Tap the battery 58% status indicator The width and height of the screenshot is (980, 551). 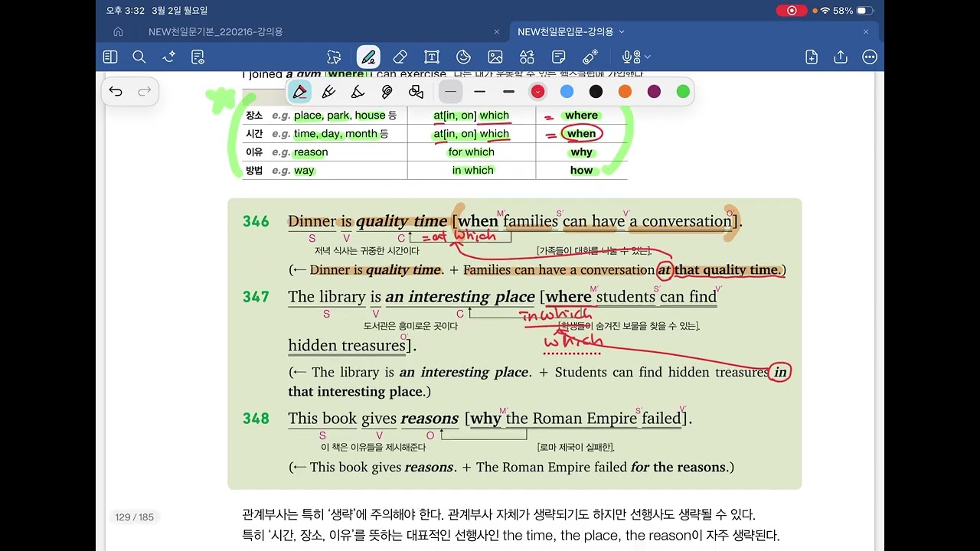point(854,11)
